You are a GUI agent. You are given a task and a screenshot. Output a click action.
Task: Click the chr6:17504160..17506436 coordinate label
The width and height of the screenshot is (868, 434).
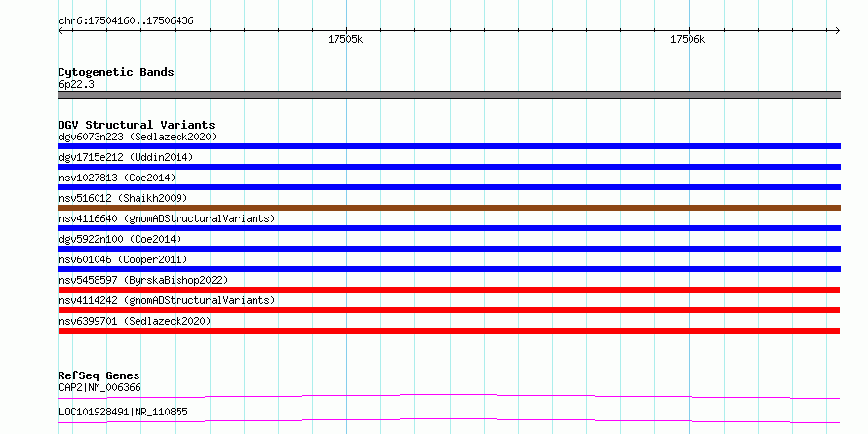pyautogui.click(x=126, y=21)
